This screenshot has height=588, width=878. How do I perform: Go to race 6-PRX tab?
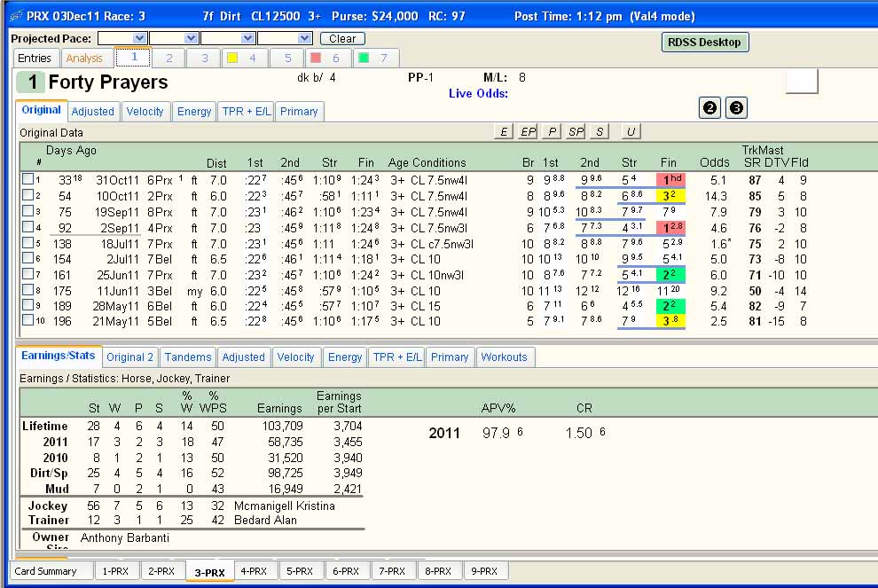point(346,571)
